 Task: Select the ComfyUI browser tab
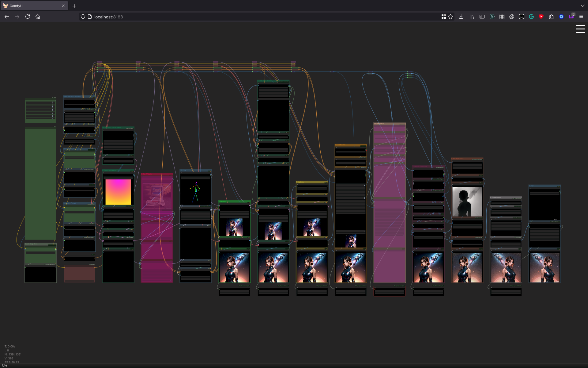34,6
